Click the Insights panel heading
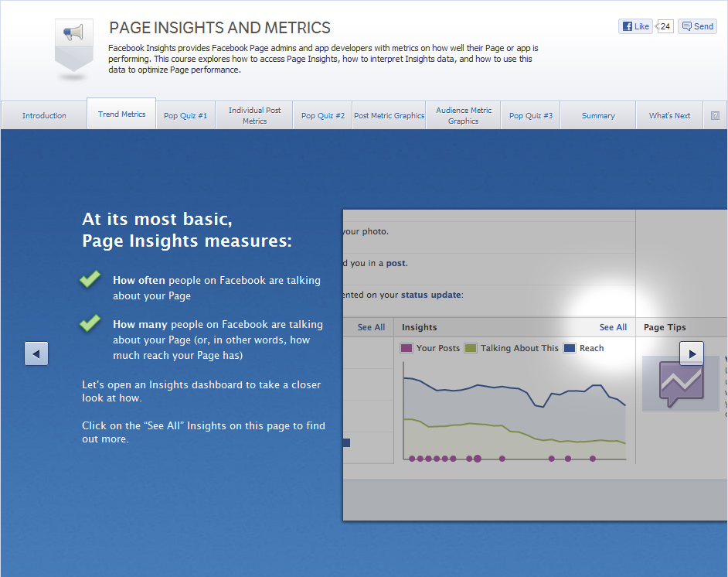728x577 pixels. pos(419,327)
